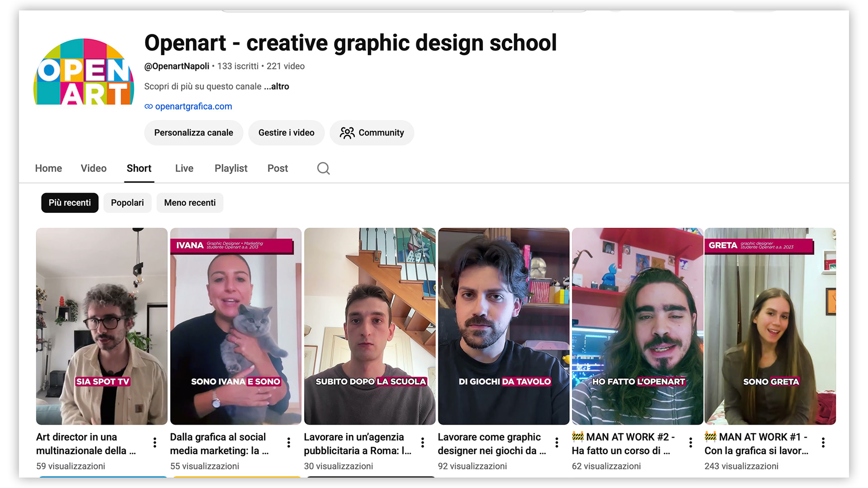Open options menu for 'Dalla grafica al social media marketing' short
The height and width of the screenshot is (488, 868).
point(288,443)
